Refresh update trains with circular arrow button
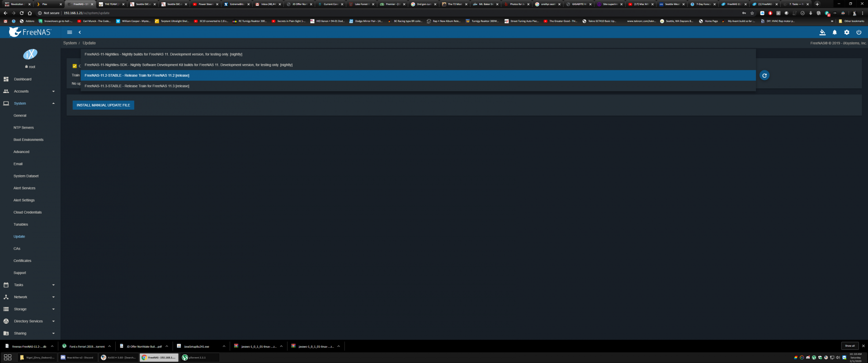 pos(764,75)
